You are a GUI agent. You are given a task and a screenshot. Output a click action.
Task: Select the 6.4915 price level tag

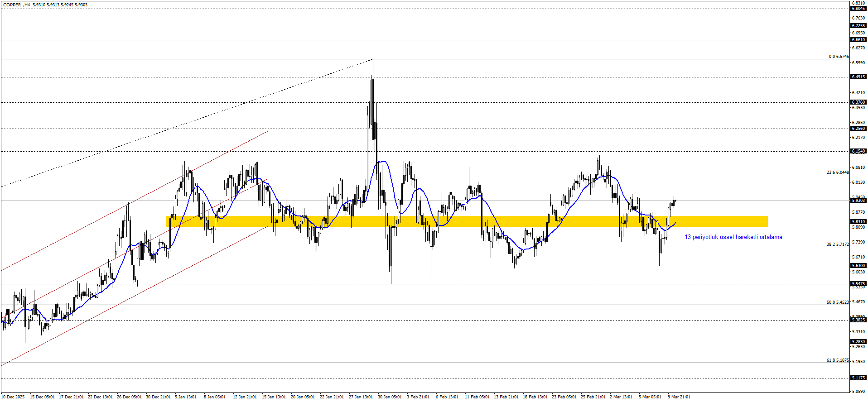pos(858,77)
